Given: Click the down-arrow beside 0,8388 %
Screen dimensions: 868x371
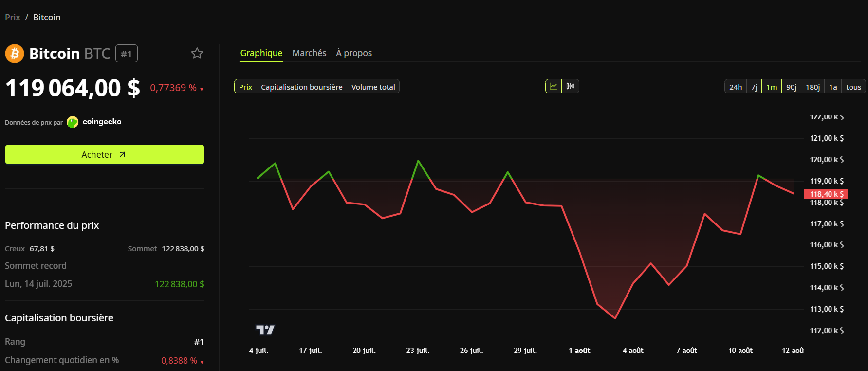Looking at the screenshot, I should (202, 362).
